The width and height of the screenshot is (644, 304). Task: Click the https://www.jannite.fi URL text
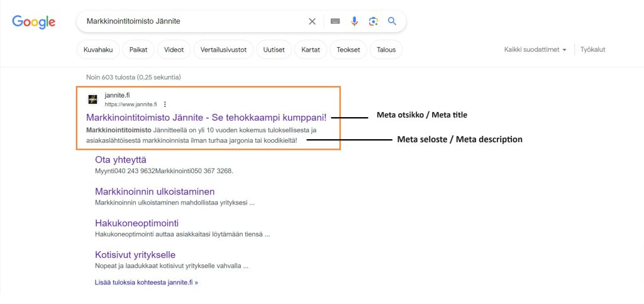click(x=131, y=104)
